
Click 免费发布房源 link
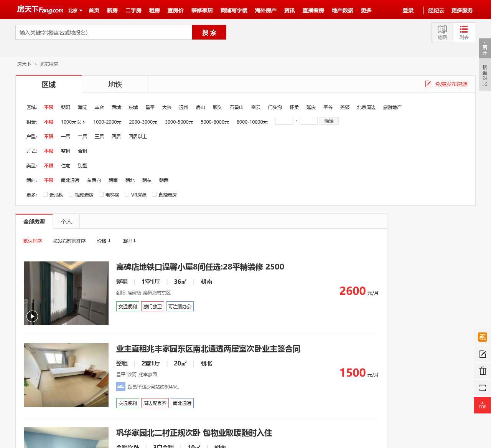point(451,84)
